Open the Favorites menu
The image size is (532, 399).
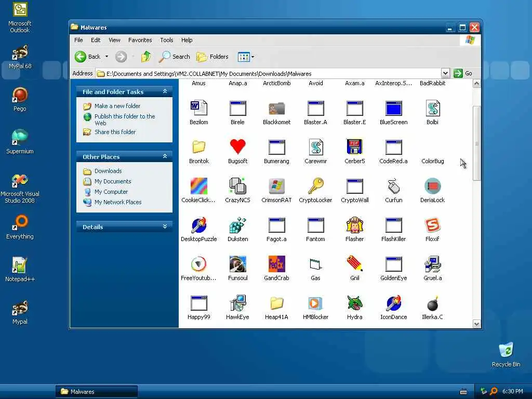click(x=140, y=40)
